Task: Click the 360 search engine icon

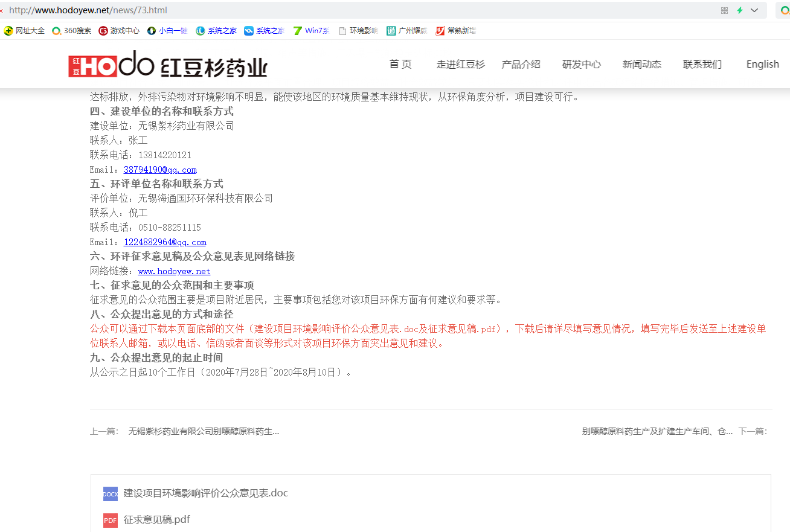Action: 785,10
